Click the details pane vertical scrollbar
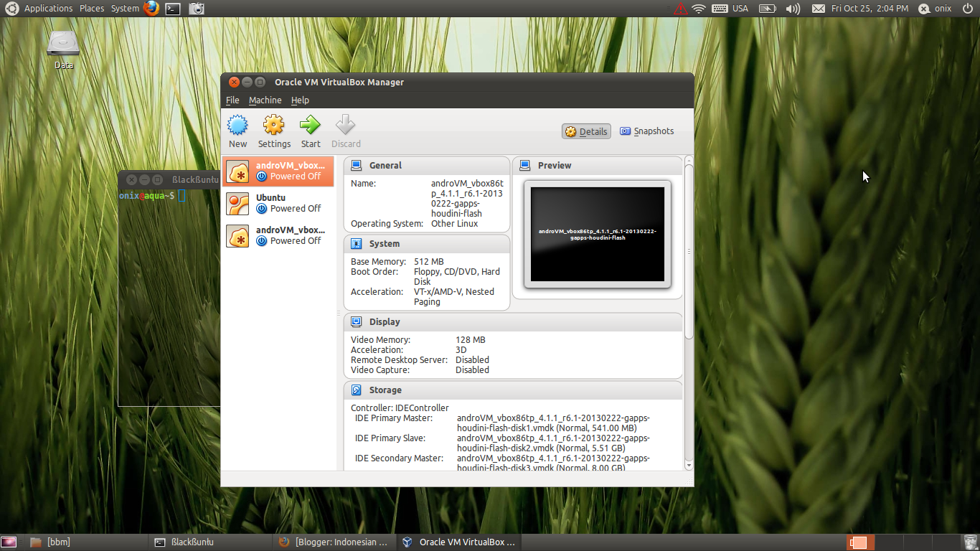980x551 pixels. tap(689, 251)
